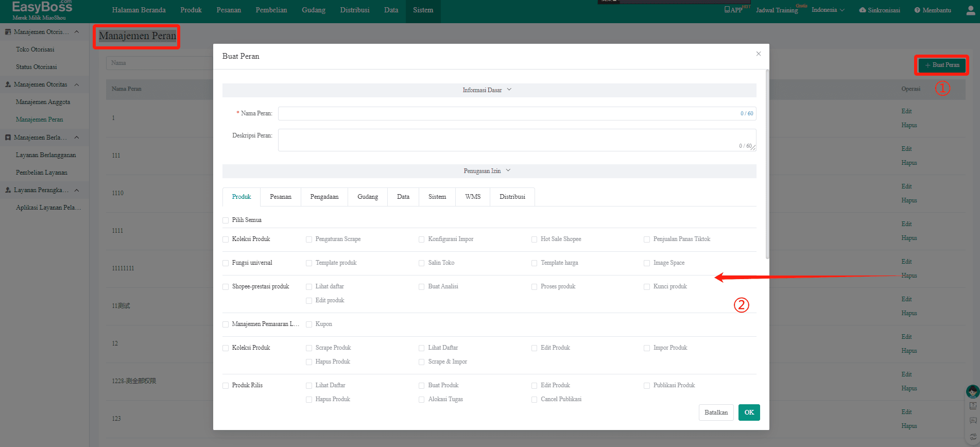Check the Kunci produk checkbox

click(x=647, y=287)
